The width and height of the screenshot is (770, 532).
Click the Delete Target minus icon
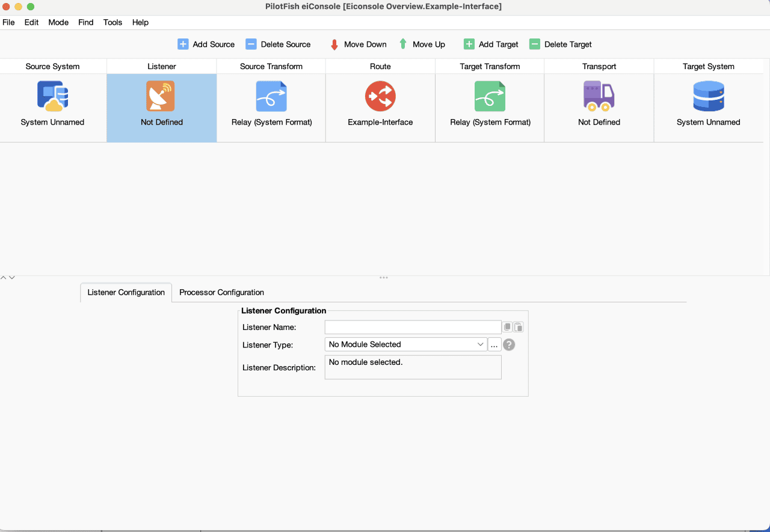click(535, 44)
